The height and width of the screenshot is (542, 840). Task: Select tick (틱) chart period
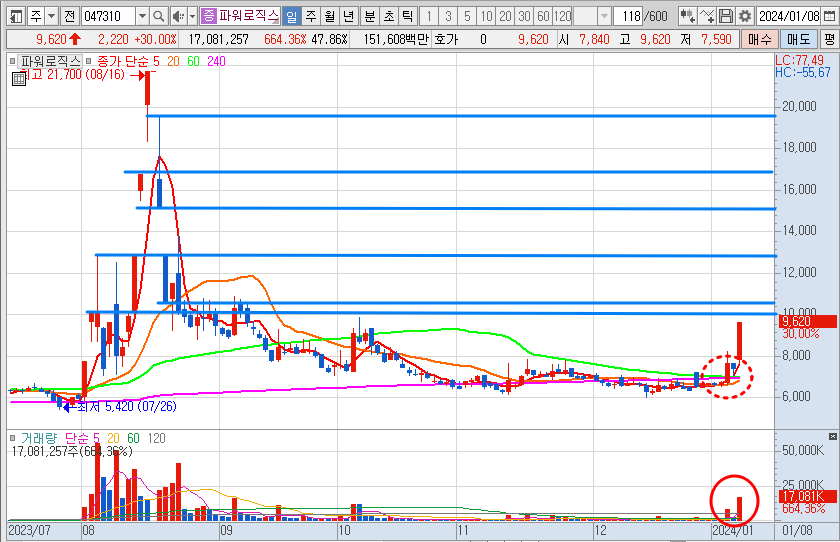(408, 17)
